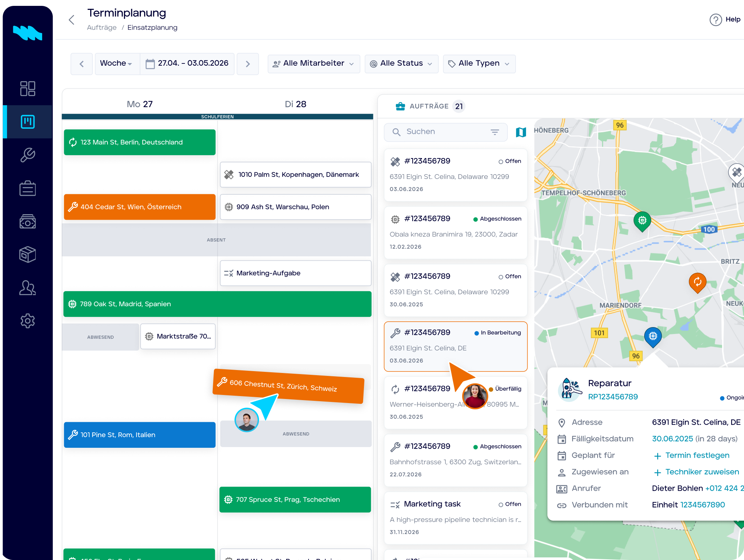The width and height of the screenshot is (744, 560).
Task: Open the Offen order dated 30.06.2025
Action: [455, 290]
